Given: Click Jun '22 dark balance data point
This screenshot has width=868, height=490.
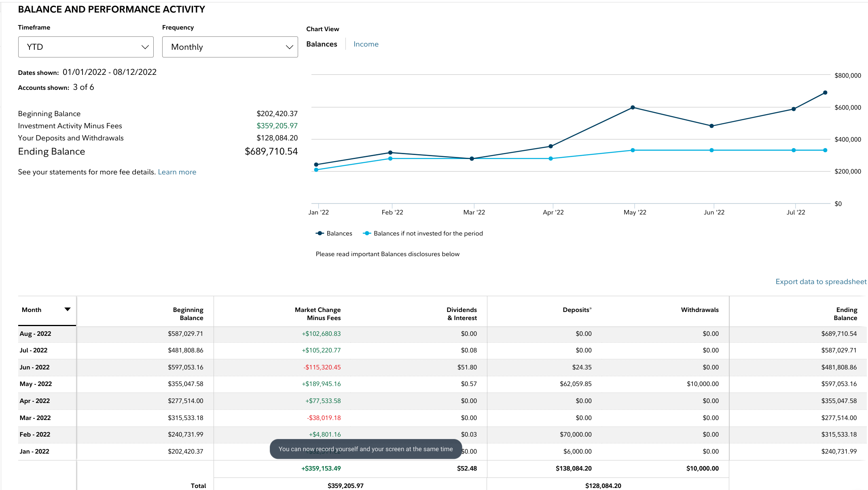Looking at the screenshot, I should pyautogui.click(x=711, y=126).
